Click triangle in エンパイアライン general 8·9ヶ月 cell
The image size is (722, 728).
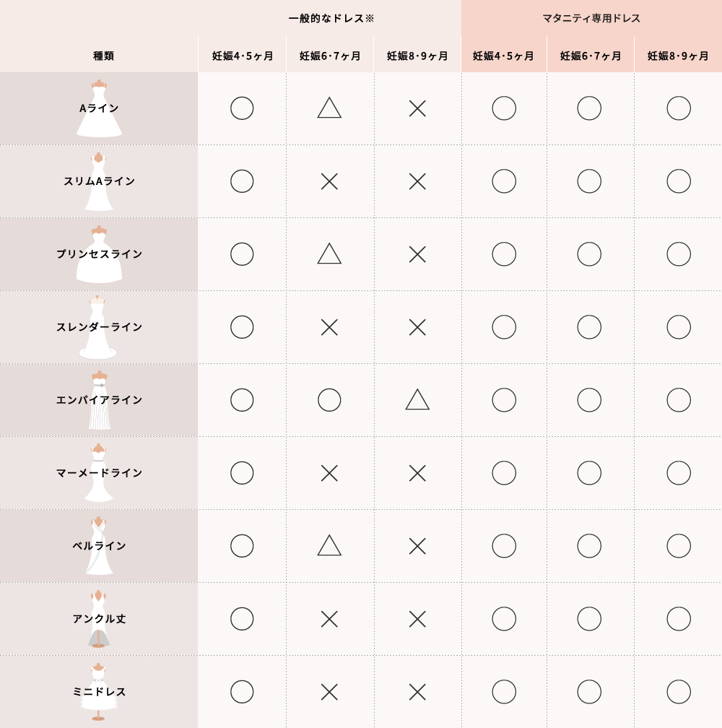417,399
